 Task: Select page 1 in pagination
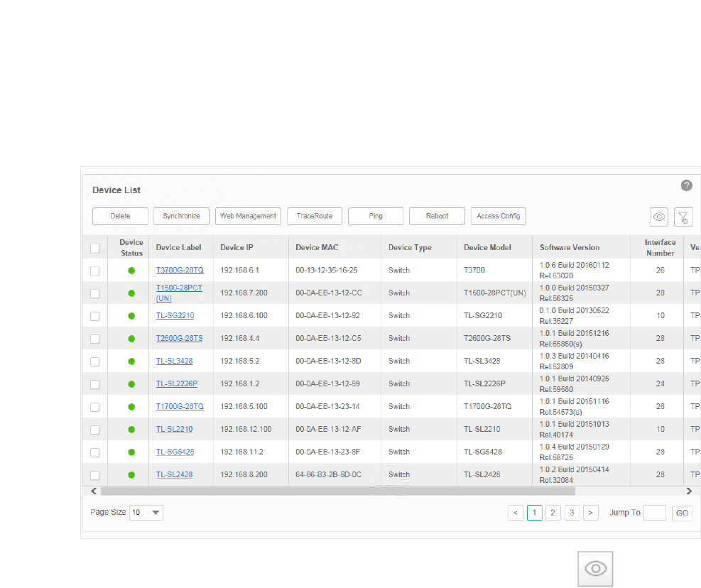click(534, 513)
